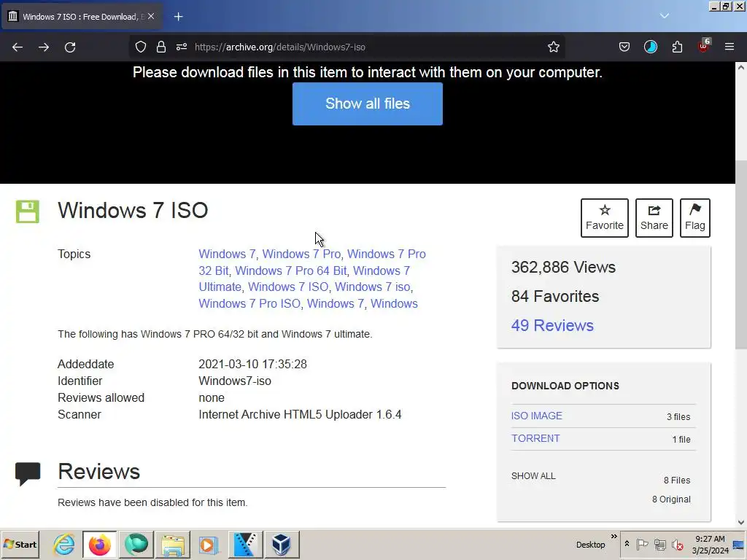This screenshot has width=747, height=560.
Task: Favorite this archive item
Action: coord(605,217)
